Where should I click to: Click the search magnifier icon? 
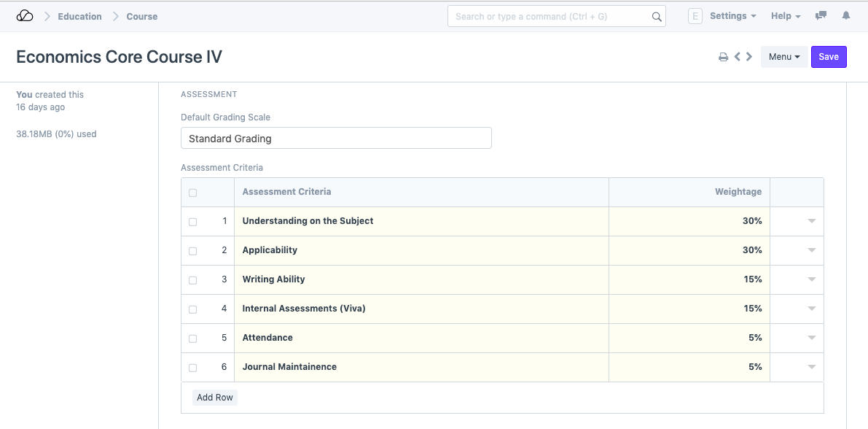(x=656, y=17)
